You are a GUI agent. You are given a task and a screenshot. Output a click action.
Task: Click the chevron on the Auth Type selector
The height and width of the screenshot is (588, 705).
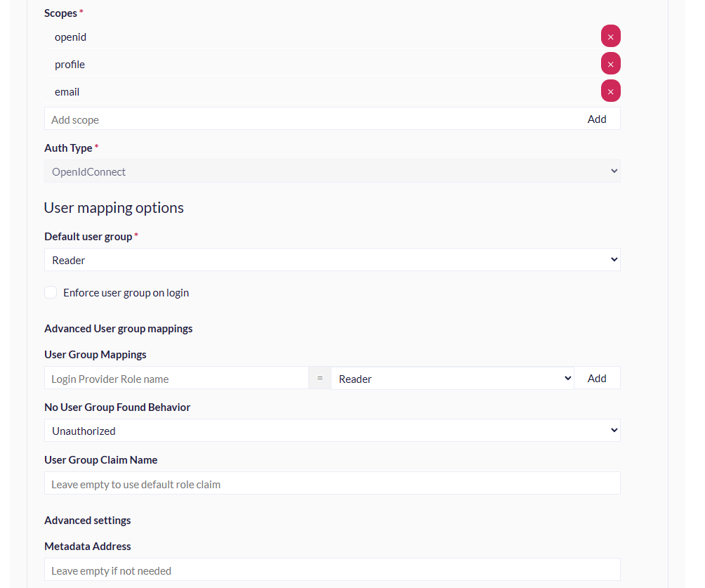point(614,171)
